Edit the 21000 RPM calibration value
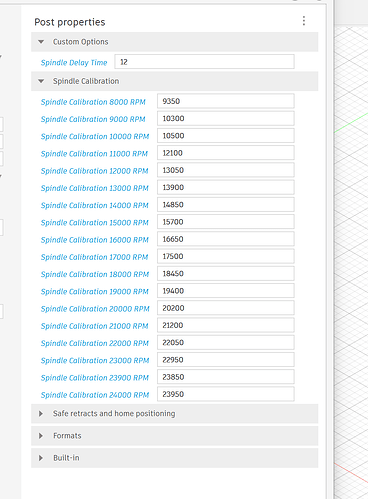Viewport: 368px width, 499px height. [226, 325]
